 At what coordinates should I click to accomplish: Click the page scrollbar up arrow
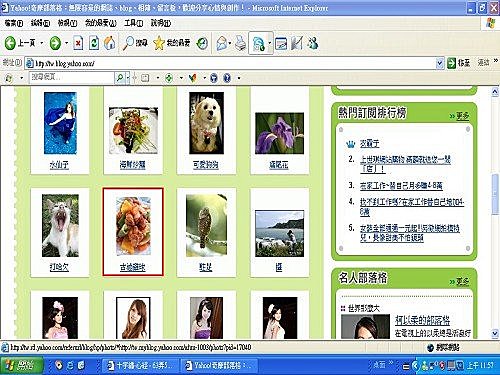pos(495,92)
